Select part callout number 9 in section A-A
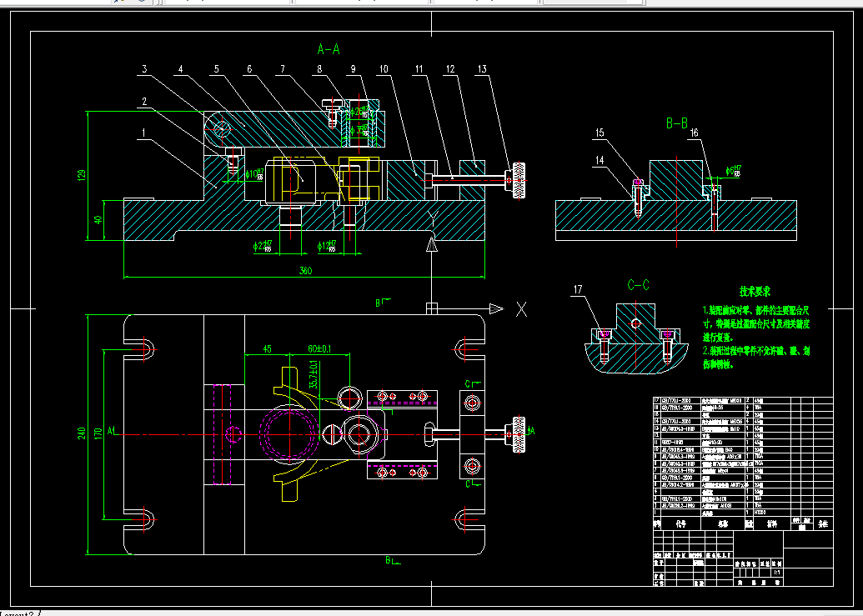Viewport: 863px width, 616px height. point(353,69)
